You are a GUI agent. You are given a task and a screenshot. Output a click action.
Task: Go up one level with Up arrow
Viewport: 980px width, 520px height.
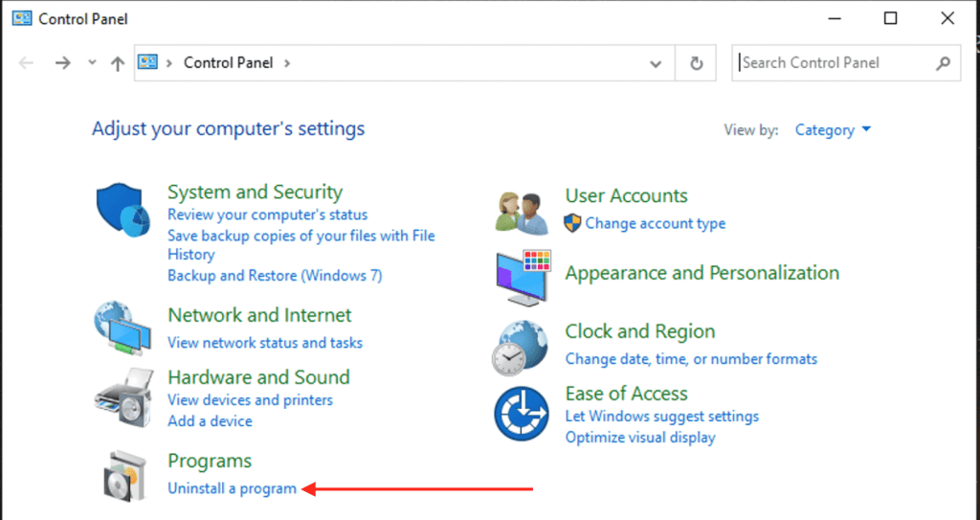tap(118, 63)
